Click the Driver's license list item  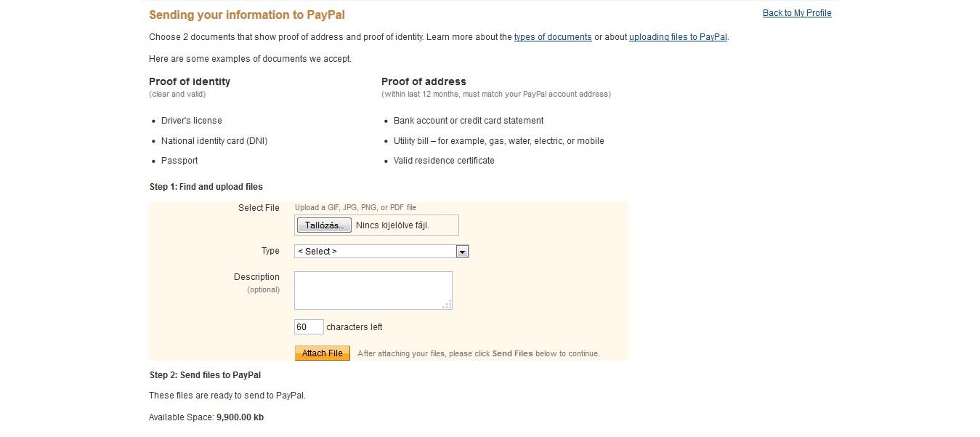[192, 121]
